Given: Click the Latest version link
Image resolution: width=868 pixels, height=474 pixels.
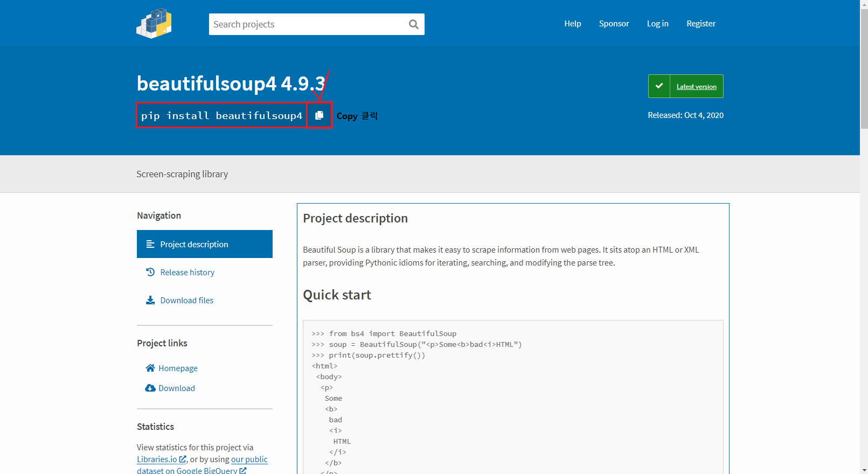Looking at the screenshot, I should click(x=697, y=86).
